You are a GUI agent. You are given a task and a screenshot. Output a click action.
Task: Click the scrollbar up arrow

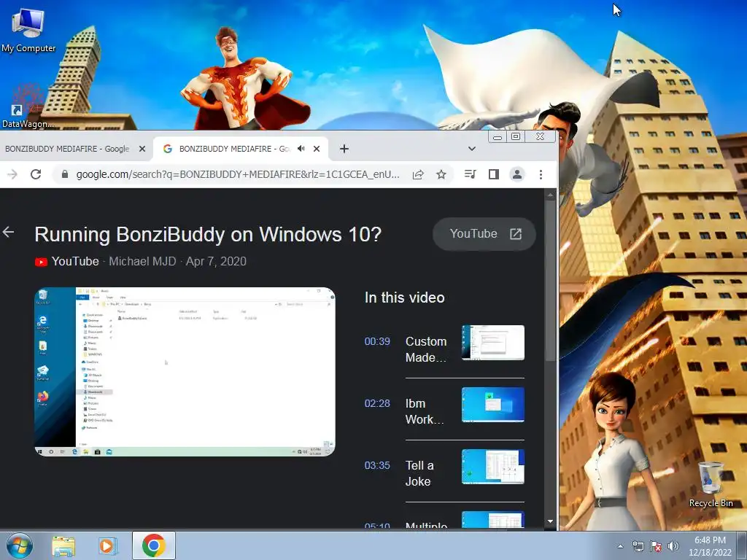(550, 194)
